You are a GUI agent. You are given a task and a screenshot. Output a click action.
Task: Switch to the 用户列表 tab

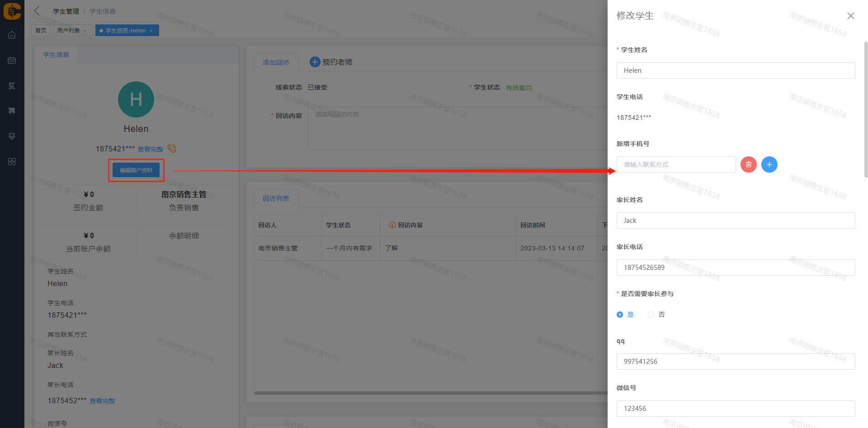pos(68,30)
